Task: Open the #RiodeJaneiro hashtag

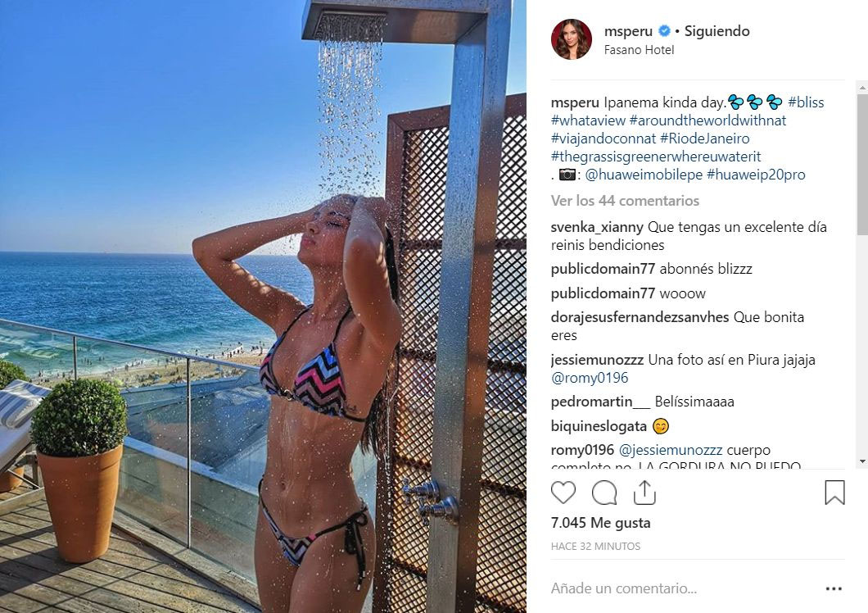Action: (x=705, y=138)
